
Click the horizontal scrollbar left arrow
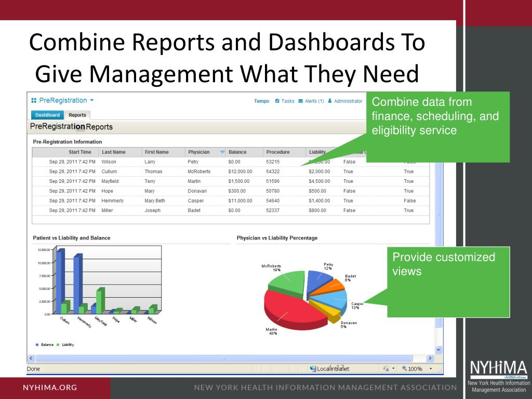31,358
